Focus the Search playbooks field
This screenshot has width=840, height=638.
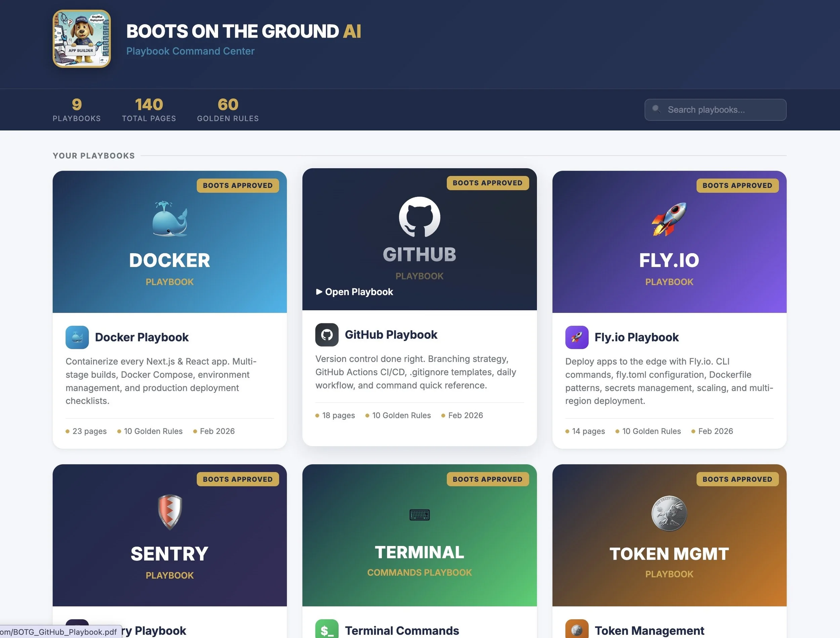click(715, 110)
